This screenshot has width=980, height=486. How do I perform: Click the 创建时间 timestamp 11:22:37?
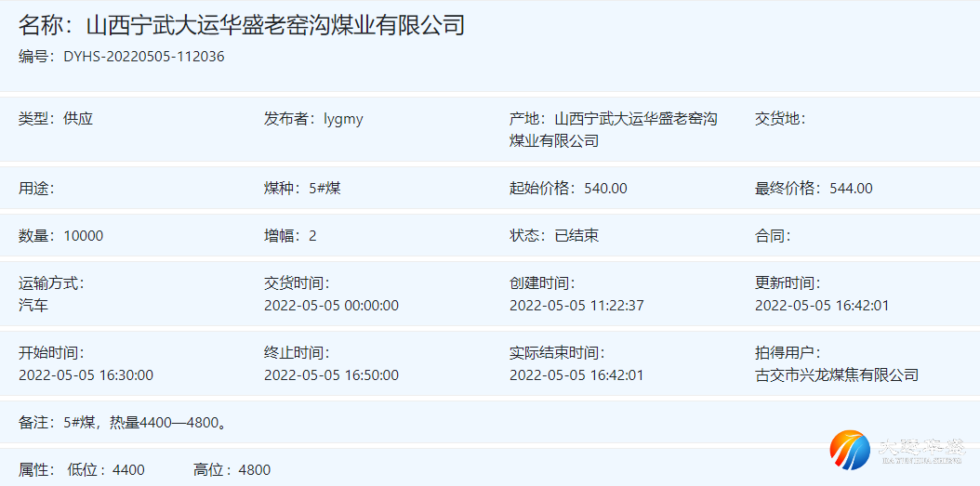[576, 306]
